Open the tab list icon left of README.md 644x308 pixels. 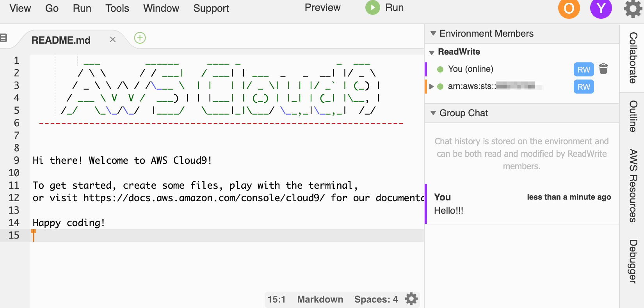[x=4, y=38]
